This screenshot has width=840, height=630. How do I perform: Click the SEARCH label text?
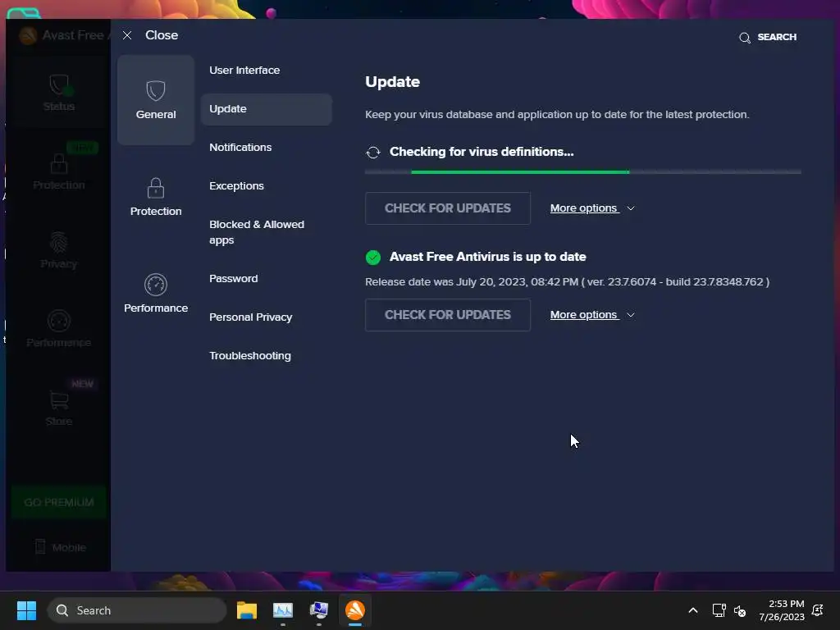pyautogui.click(x=777, y=37)
